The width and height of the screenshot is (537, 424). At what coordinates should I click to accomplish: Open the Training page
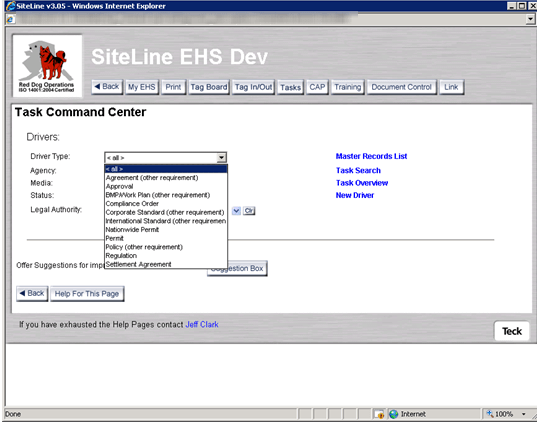pyautogui.click(x=348, y=87)
